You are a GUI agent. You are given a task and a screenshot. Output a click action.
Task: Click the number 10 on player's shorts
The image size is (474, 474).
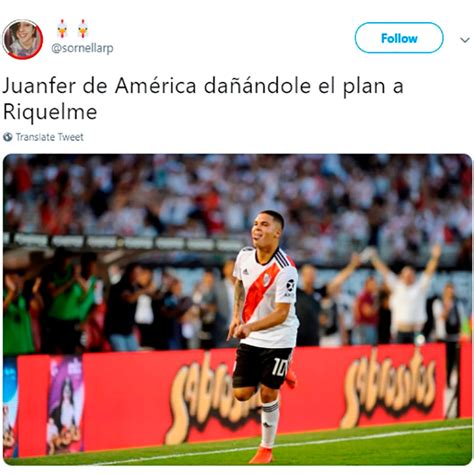(x=279, y=366)
